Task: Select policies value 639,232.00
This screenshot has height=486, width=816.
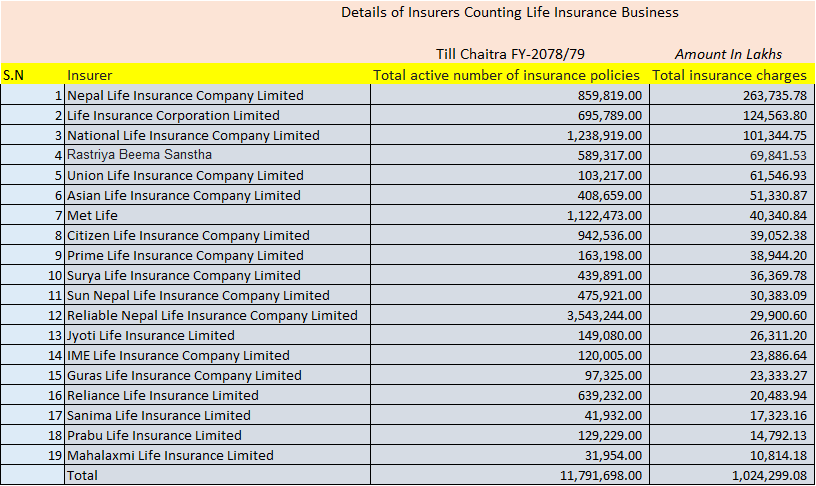Action: point(610,395)
